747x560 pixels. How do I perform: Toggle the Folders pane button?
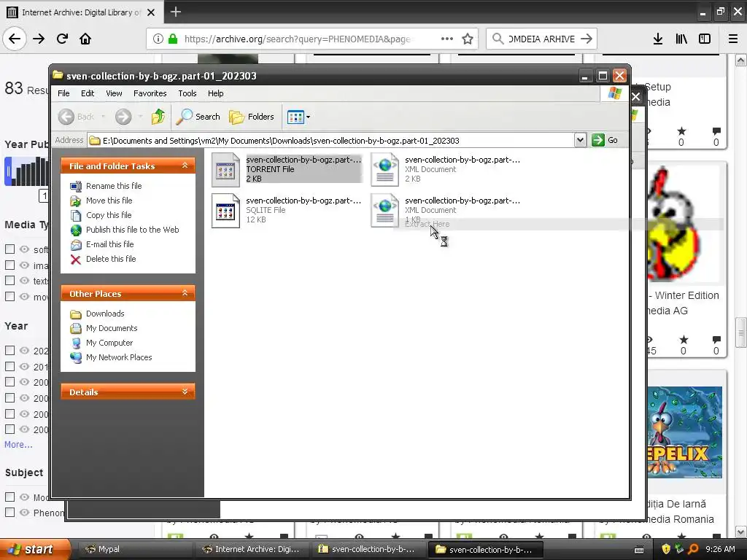252,117
